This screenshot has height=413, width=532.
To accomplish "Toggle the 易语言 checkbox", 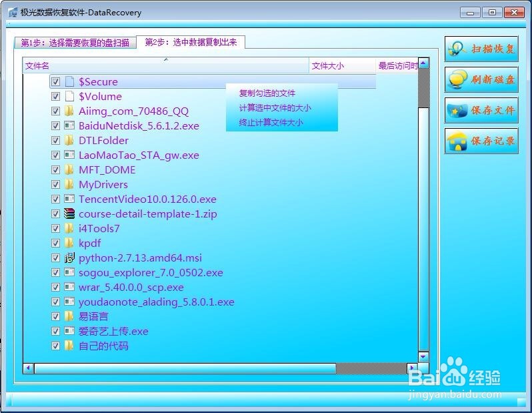I will (x=55, y=316).
